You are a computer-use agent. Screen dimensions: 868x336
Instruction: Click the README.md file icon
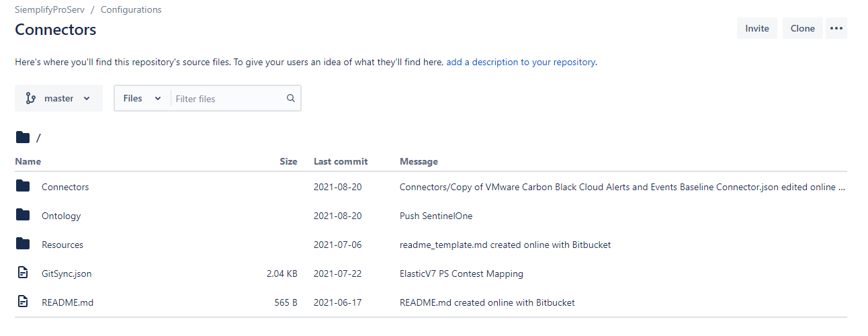[x=23, y=302]
